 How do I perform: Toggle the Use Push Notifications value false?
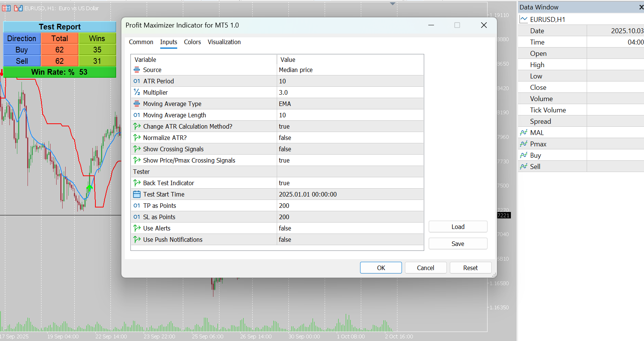pyautogui.click(x=350, y=240)
